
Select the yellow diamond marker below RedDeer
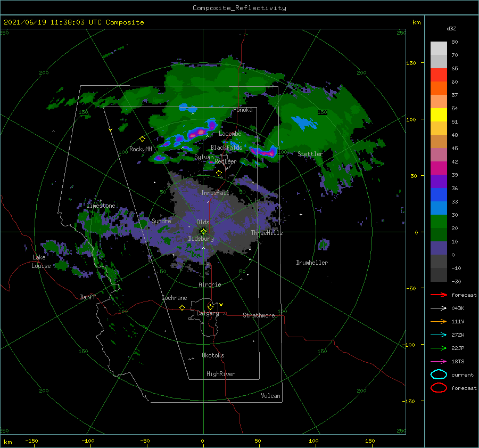(x=219, y=173)
